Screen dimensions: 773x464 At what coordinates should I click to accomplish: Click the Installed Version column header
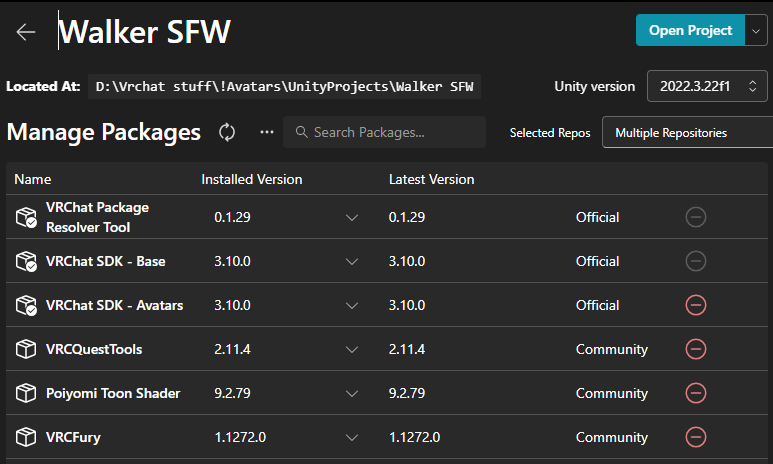252,180
